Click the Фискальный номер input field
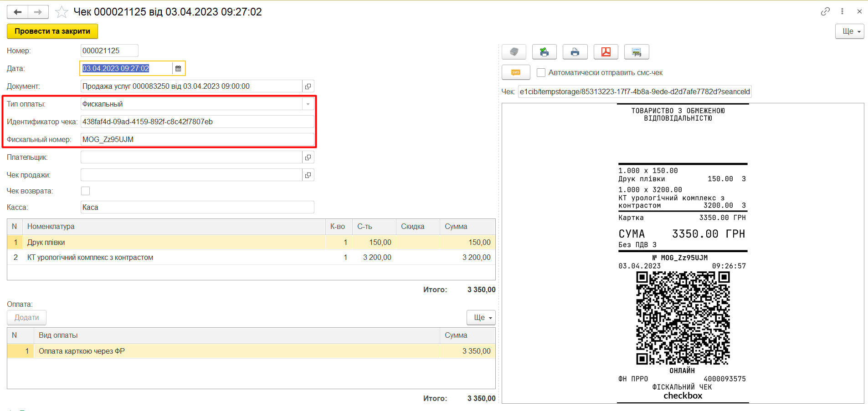Image resolution: width=868 pixels, height=411 pixels. pos(197,139)
